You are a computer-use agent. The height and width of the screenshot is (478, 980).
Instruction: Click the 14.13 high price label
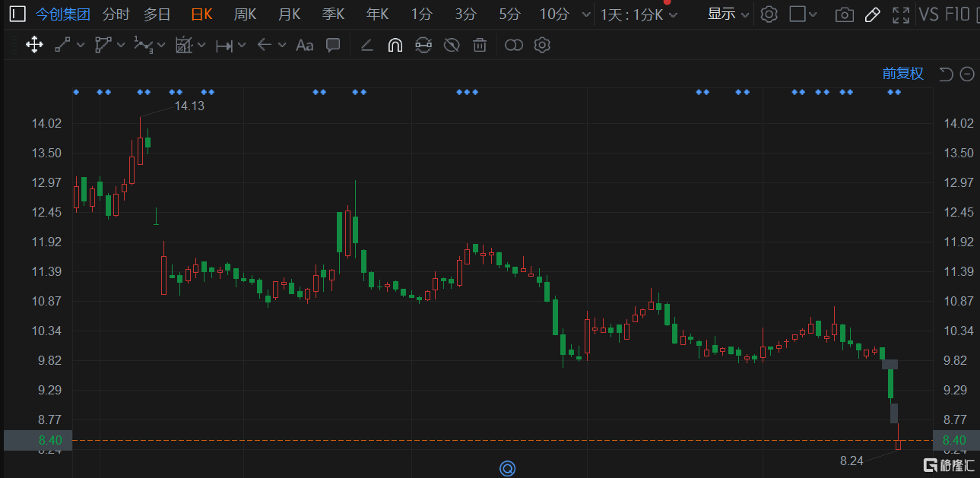click(189, 106)
